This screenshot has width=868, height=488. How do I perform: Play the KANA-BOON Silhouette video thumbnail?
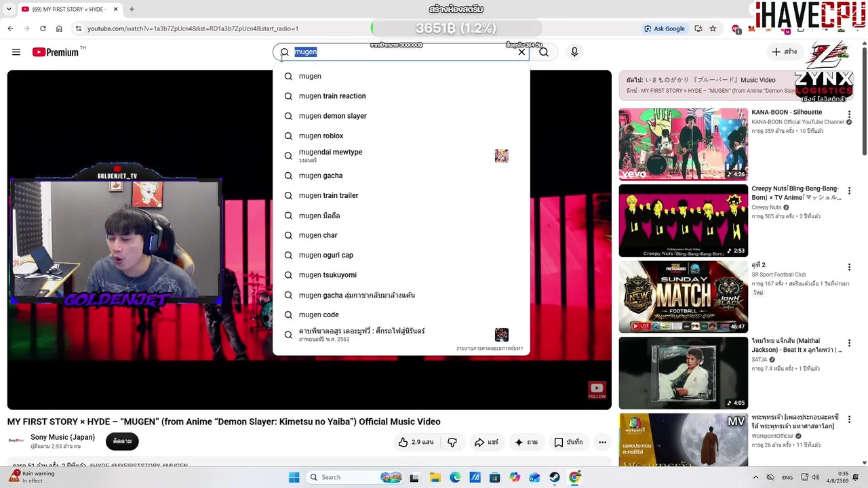click(x=683, y=144)
